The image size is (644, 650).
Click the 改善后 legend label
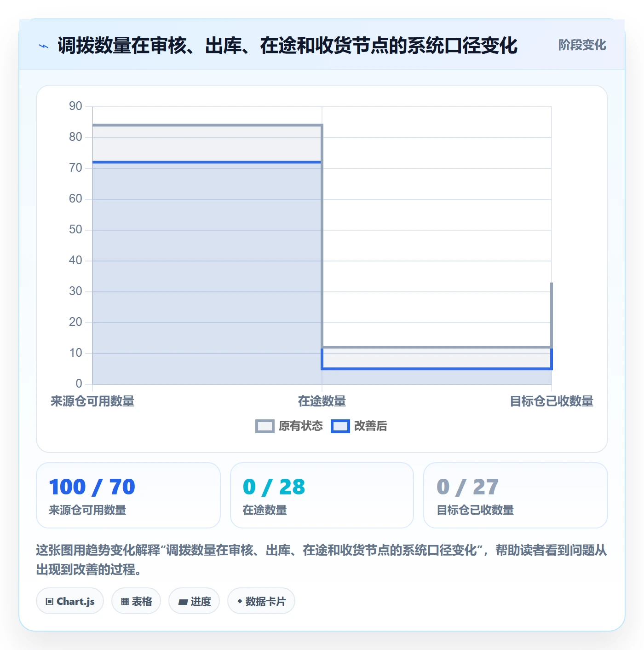(x=370, y=426)
